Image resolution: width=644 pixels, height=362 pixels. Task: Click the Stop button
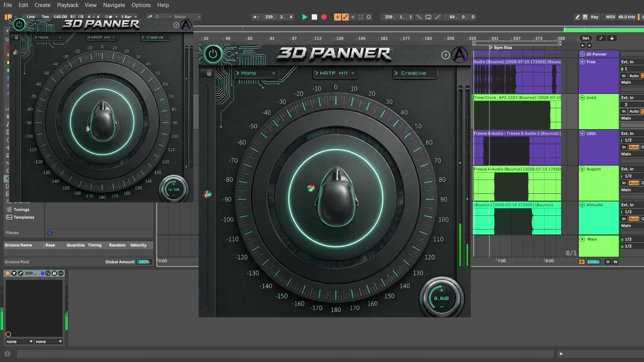(x=314, y=17)
